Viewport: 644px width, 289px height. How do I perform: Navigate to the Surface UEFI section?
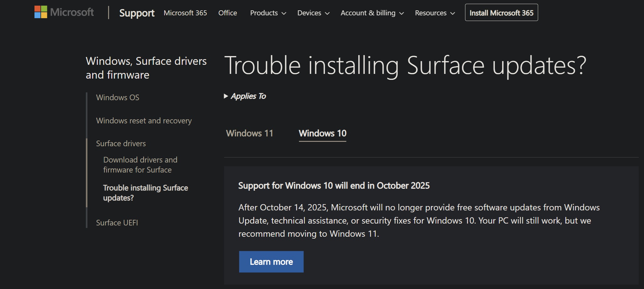[117, 223]
